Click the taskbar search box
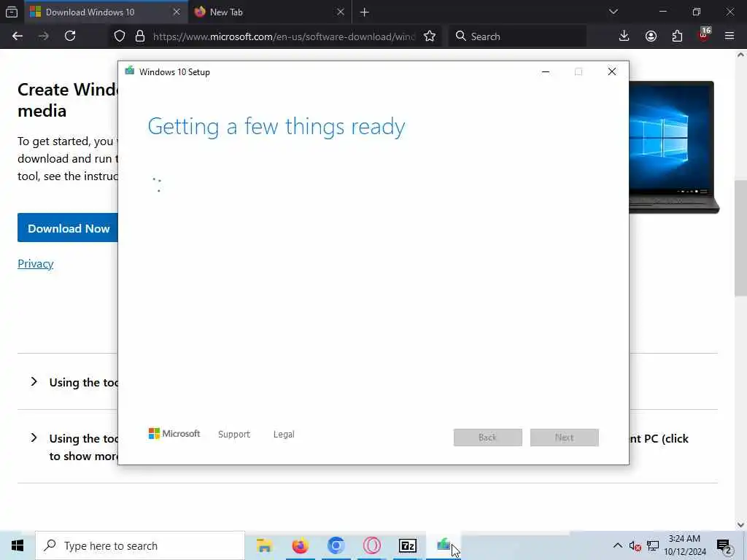747x560 pixels. [140, 545]
